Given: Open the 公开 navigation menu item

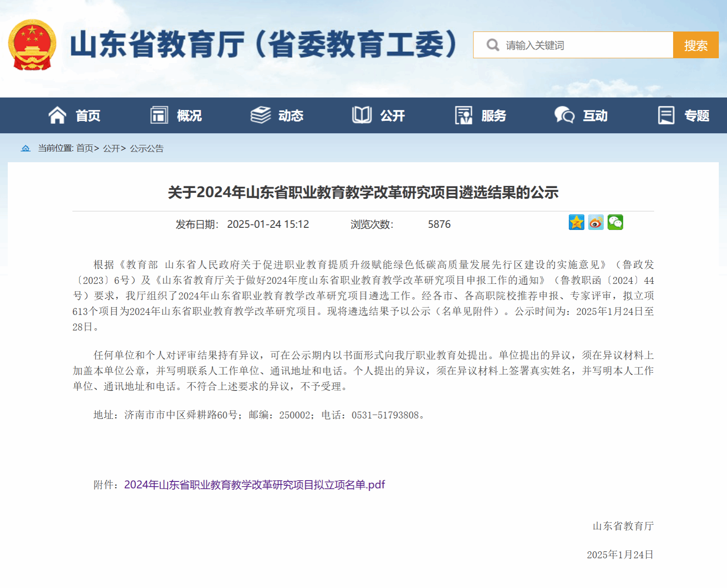Looking at the screenshot, I should (392, 116).
